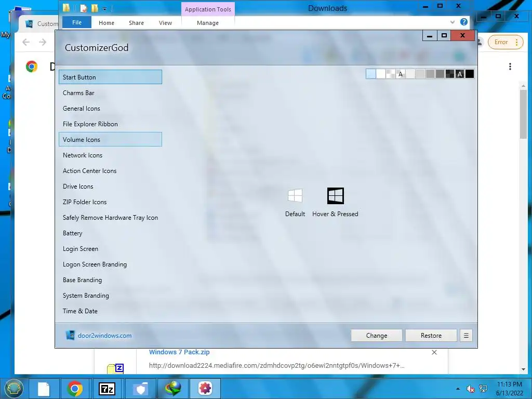Image resolution: width=532 pixels, height=399 pixels.
Task: Open Chrome from the taskbar
Action: pos(75,389)
